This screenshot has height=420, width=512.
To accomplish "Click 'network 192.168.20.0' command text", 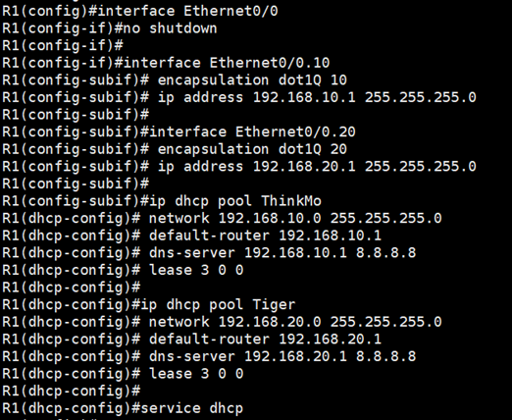I will pos(235,322).
